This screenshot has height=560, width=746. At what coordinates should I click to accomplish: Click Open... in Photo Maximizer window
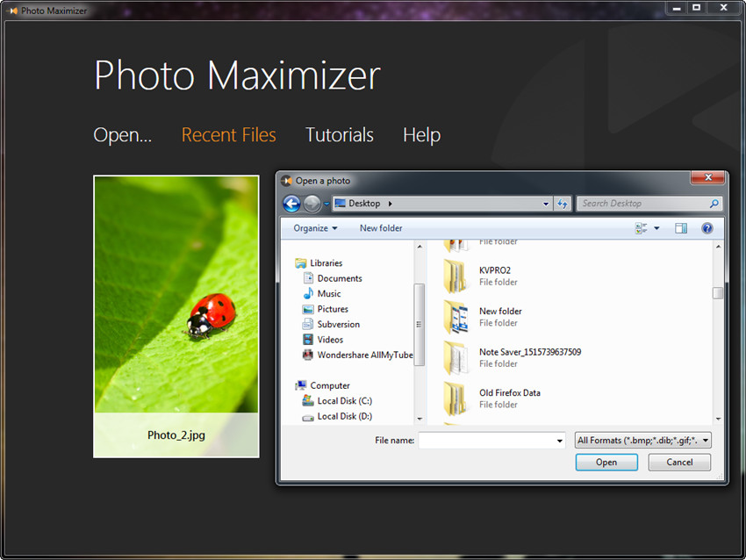[x=122, y=135]
